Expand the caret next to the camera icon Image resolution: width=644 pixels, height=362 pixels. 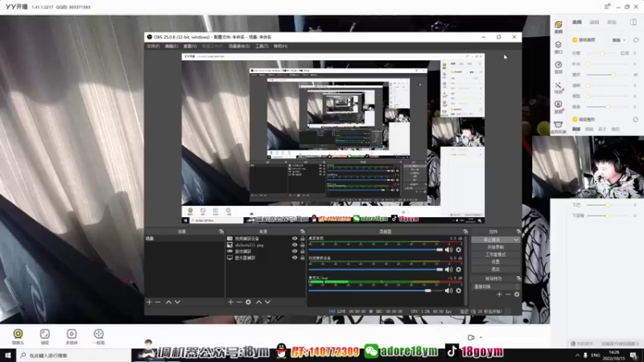481,337
